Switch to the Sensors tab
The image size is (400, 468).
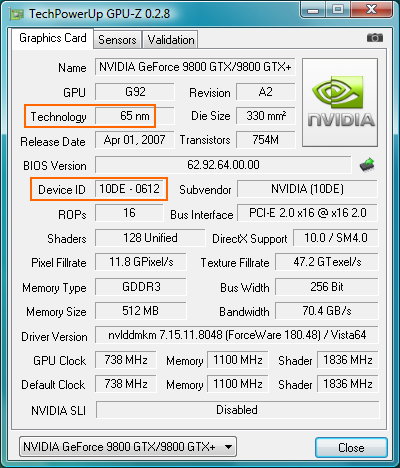pos(117,40)
